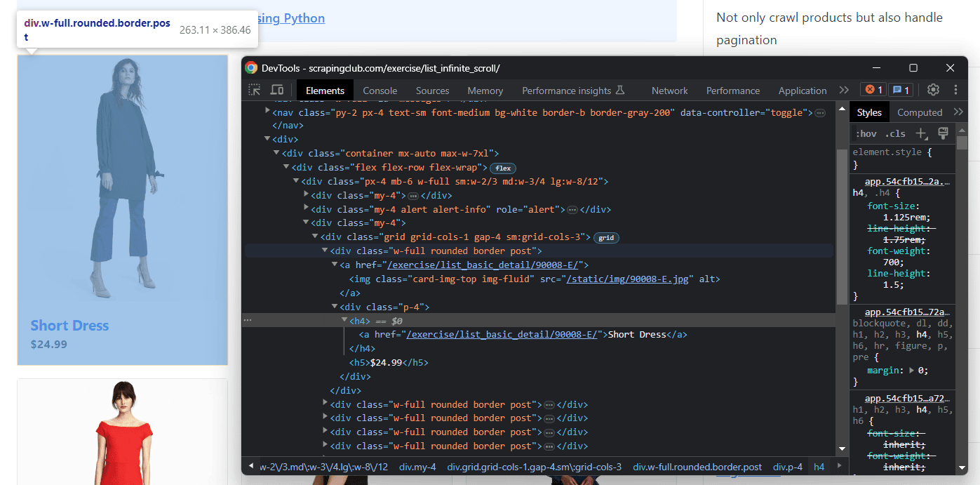Activate the inspect element picker icon
The width and height of the screenshot is (980, 485).
pyautogui.click(x=255, y=90)
